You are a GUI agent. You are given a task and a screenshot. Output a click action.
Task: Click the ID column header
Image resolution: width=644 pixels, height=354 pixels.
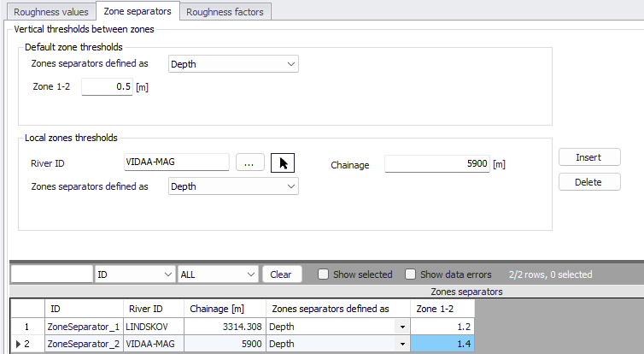(84, 309)
